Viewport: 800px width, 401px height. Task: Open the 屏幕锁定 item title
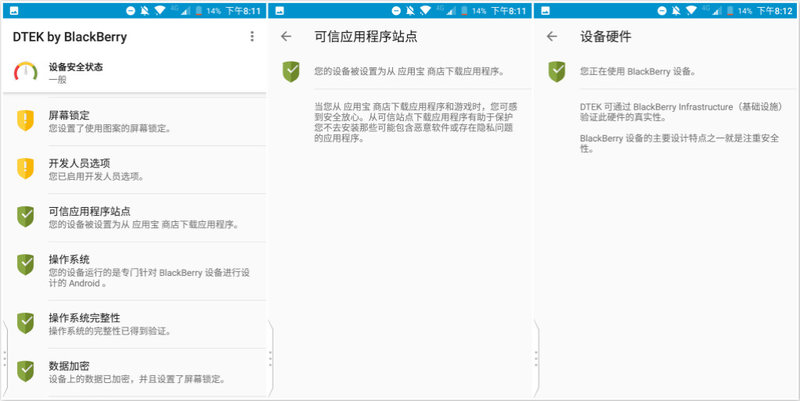point(69,115)
